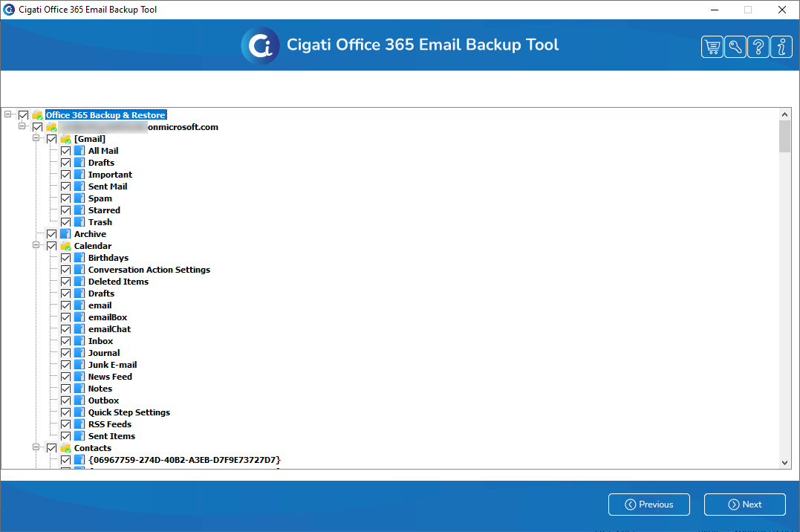Screen dimensions: 800x532
Task: Click the [Gmail] folder icon
Action: pos(65,139)
